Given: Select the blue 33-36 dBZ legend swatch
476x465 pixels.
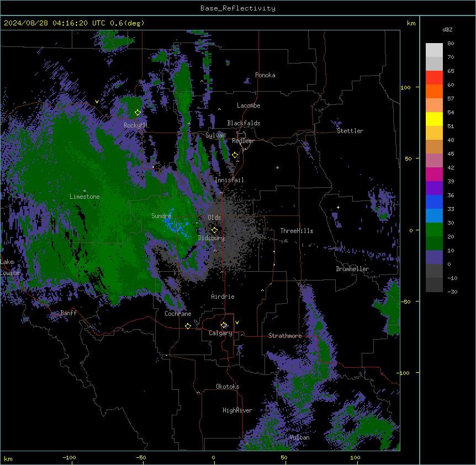Looking at the screenshot, I should pyautogui.click(x=434, y=202).
